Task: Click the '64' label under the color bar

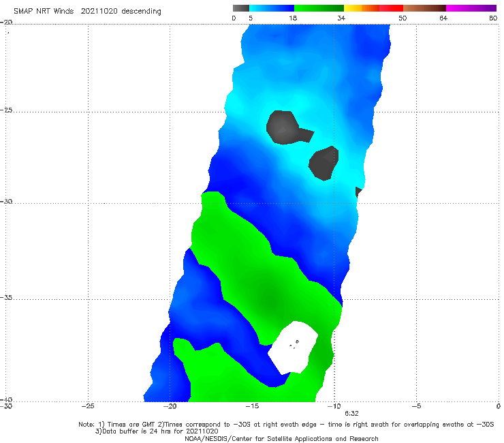Action: [443, 18]
